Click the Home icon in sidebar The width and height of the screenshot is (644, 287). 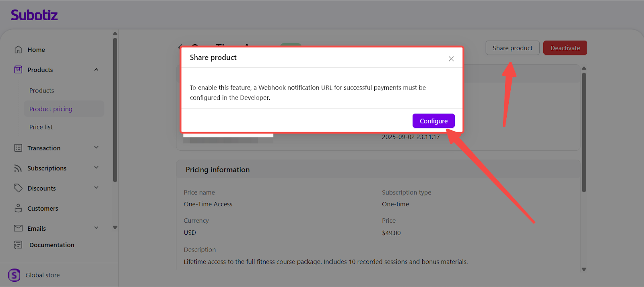pyautogui.click(x=18, y=49)
